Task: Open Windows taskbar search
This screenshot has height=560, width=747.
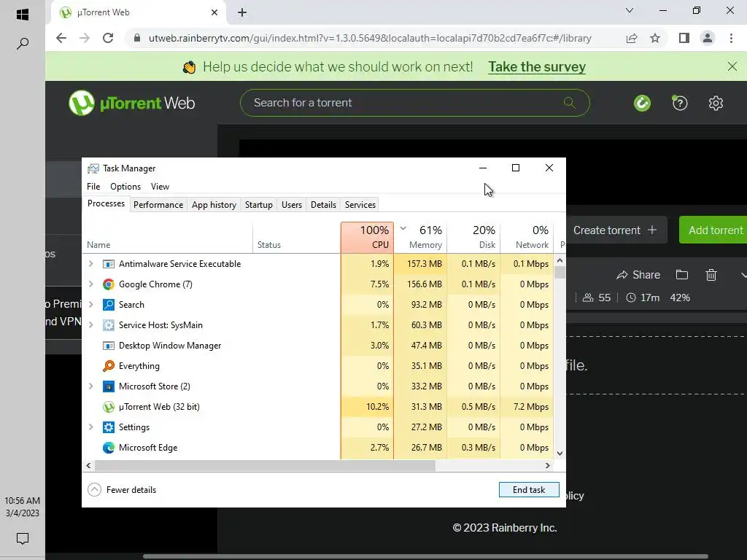Action: [23, 44]
